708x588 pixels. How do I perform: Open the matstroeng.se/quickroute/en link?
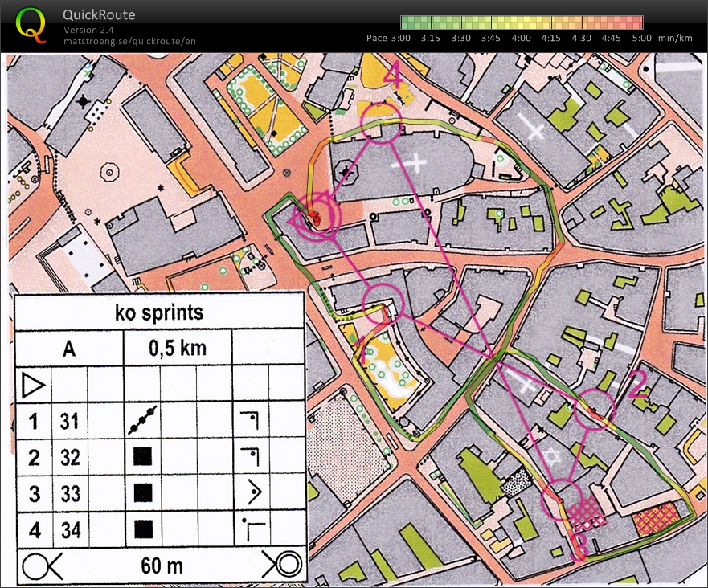tap(129, 41)
